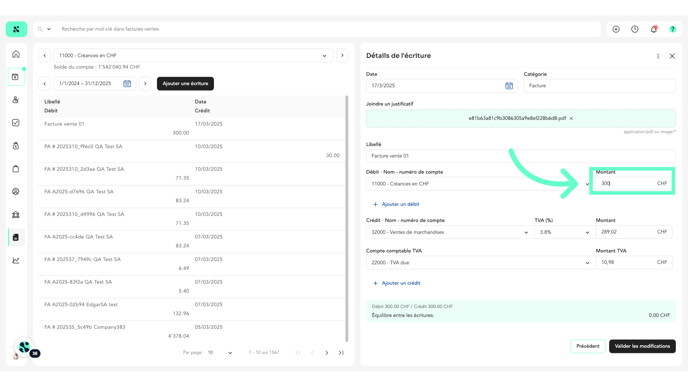Click Valider les modifications button
The image size is (688, 387).
point(642,346)
